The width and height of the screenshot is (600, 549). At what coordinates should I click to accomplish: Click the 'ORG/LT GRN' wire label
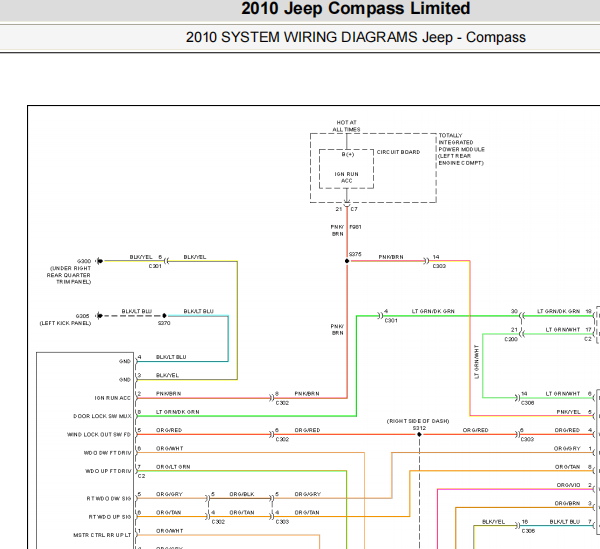(173, 467)
